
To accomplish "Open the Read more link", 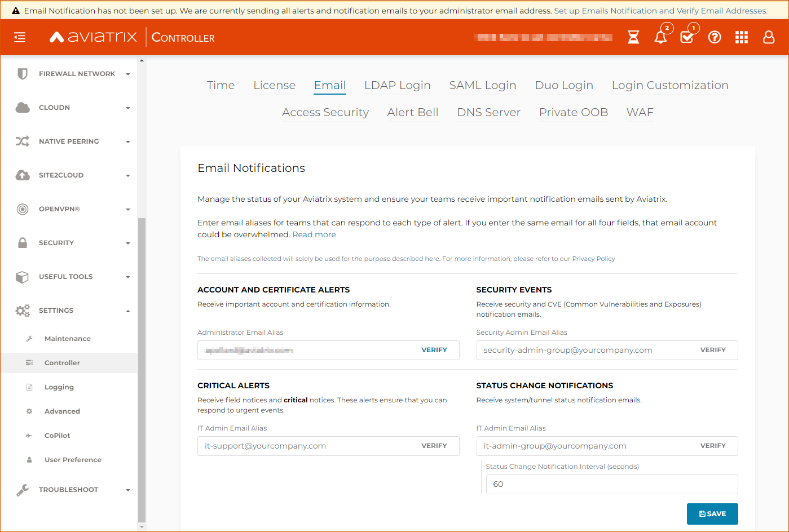I will click(314, 234).
